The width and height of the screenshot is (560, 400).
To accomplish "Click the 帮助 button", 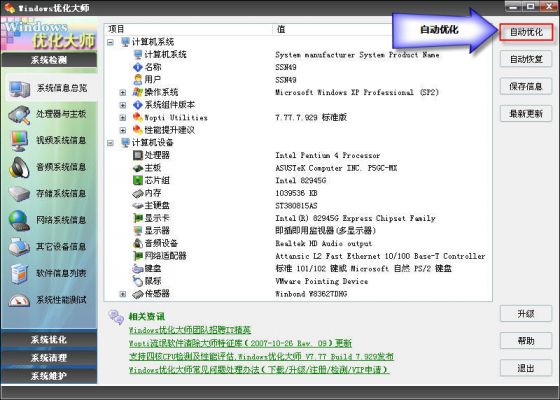I will click(526, 341).
